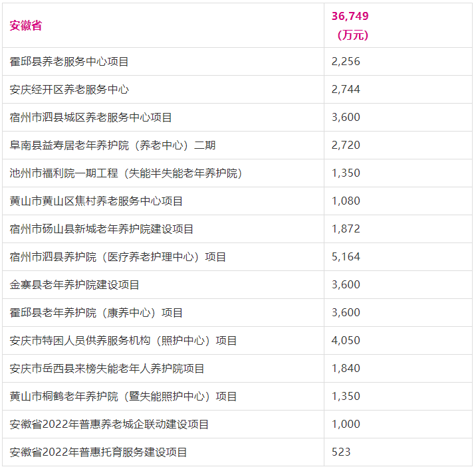This screenshot has width=476, height=471.
Task: Select 黄山市黄山区焦村养老服务中心项目
Action: point(96,201)
